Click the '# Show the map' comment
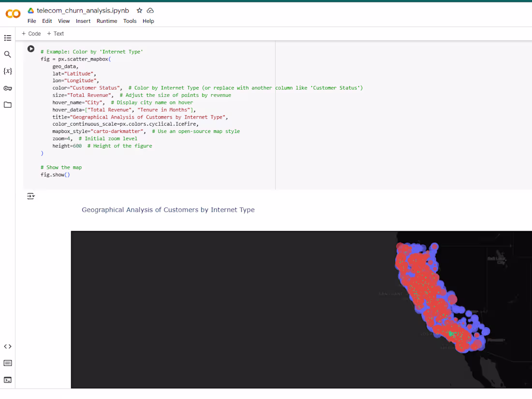Image resolution: width=532 pixels, height=399 pixels. pos(61,168)
